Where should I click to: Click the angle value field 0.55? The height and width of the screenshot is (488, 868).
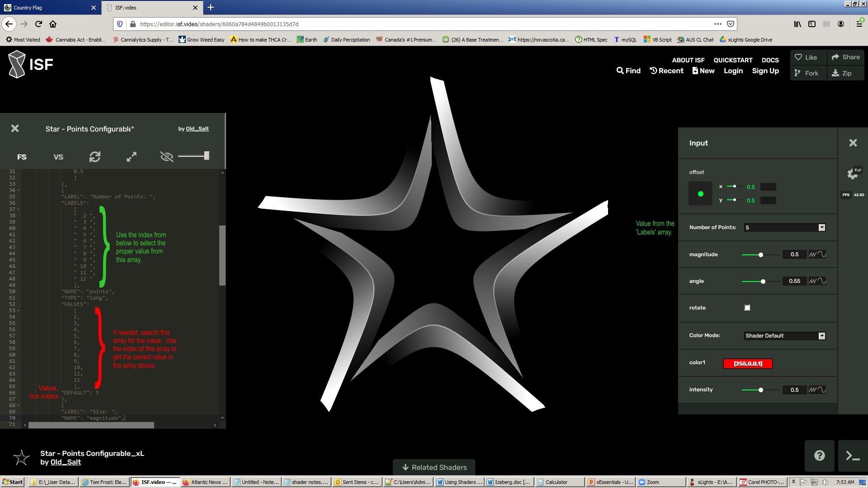[794, 281]
